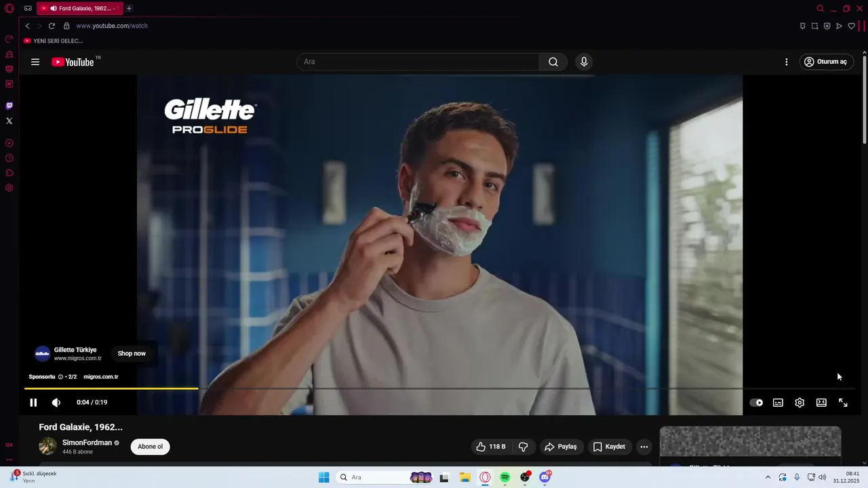This screenshot has height=488, width=868.
Task: Select the Ford Galaxie, 1962 tab
Action: tap(80, 9)
